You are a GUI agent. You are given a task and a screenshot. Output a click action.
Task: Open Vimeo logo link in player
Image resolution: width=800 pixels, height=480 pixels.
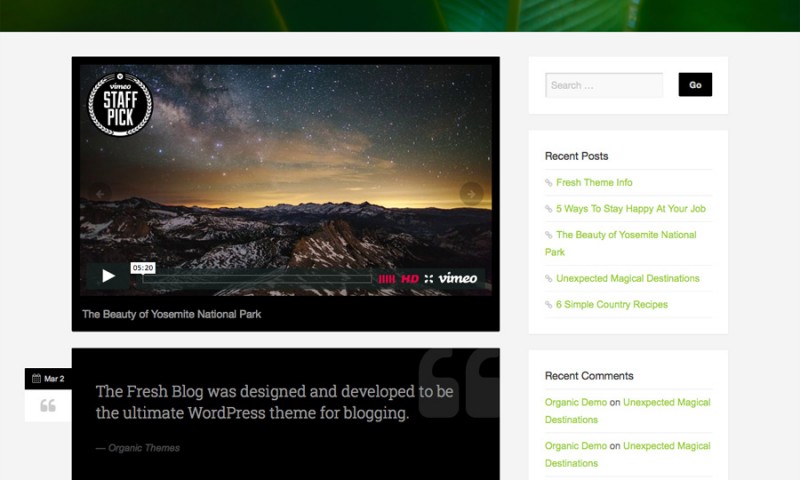click(458, 278)
